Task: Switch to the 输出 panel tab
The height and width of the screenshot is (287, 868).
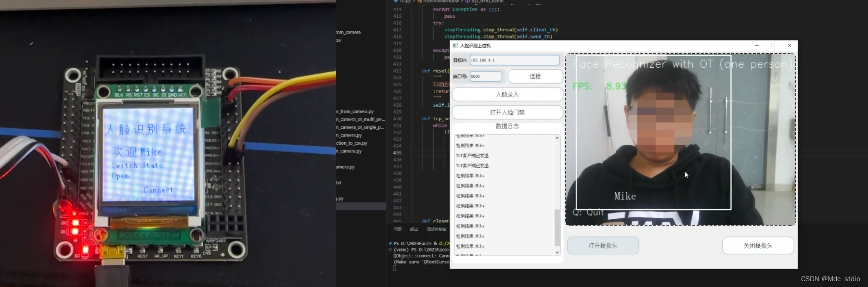Action: tap(414, 229)
